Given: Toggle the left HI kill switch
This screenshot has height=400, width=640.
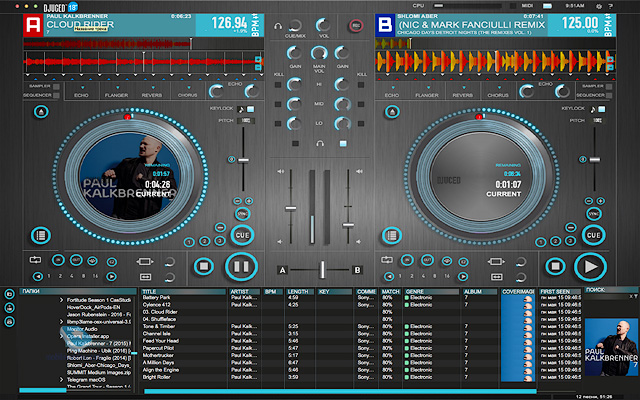Looking at the screenshot, I should pyautogui.click(x=278, y=85).
